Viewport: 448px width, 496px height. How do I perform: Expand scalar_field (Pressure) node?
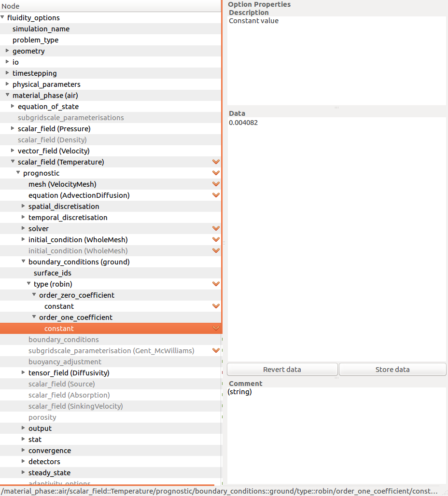13,128
